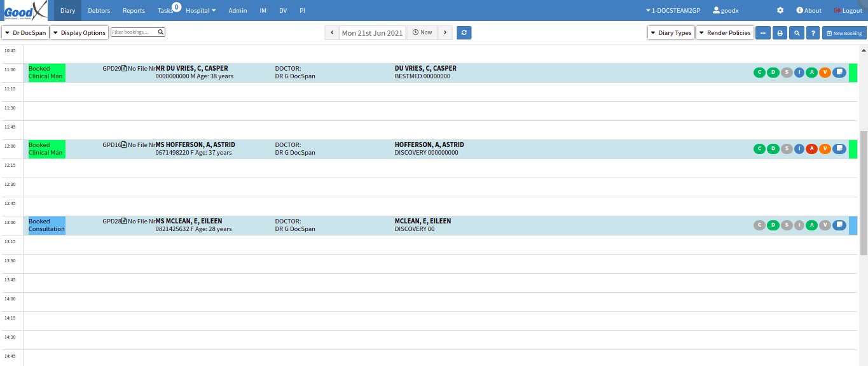This screenshot has height=366, width=868.
Task: Click red A badge on Astrid Hofferson booking
Action: (811, 149)
